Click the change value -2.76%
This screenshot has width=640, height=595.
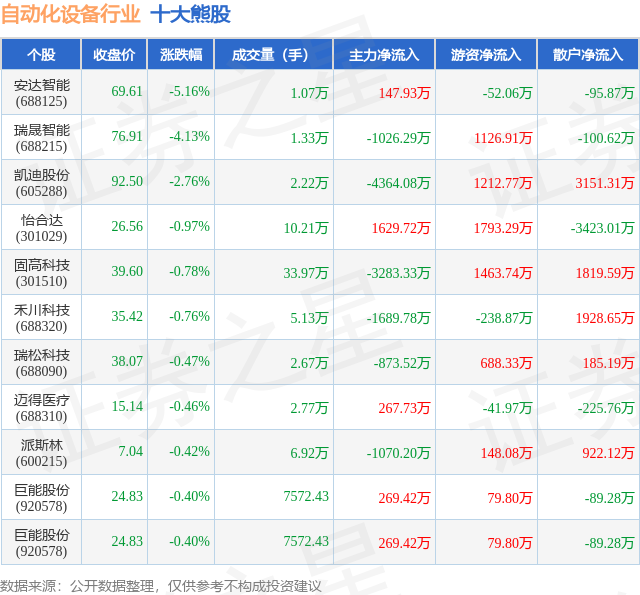tap(189, 181)
